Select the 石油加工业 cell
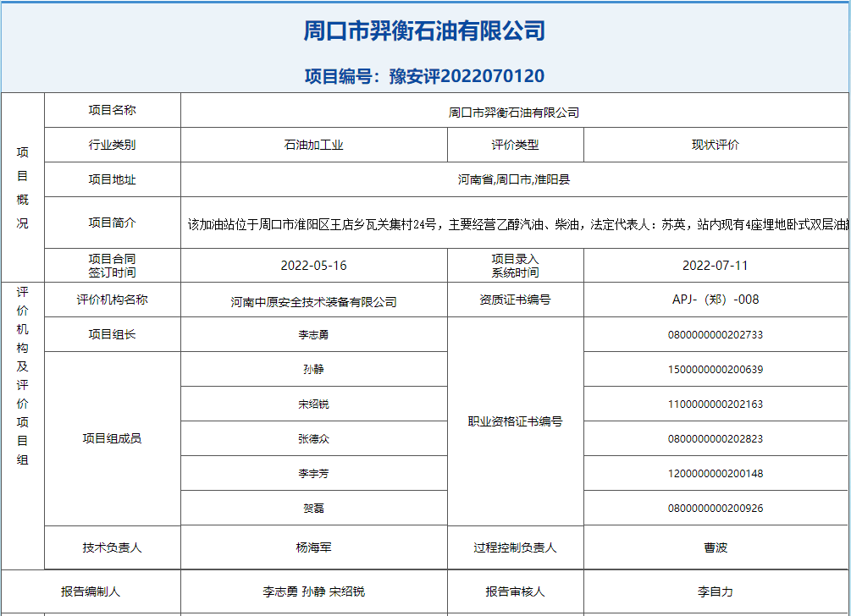The width and height of the screenshot is (851, 616). coord(313,145)
